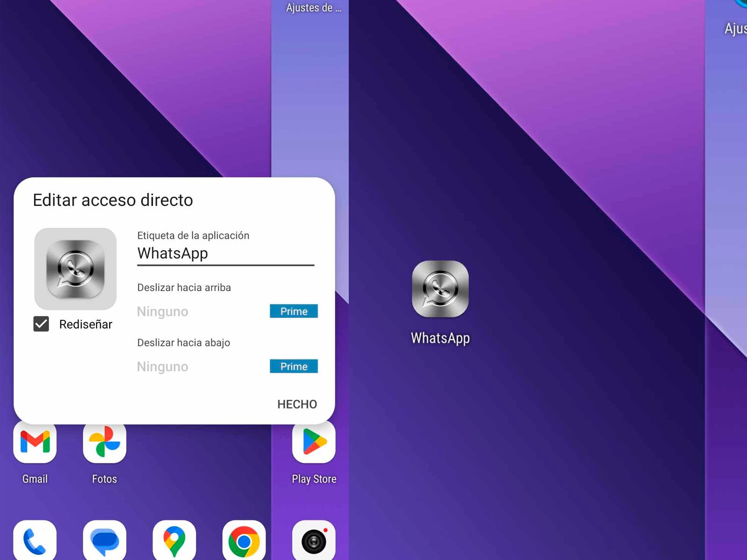Image resolution: width=747 pixels, height=560 pixels.
Task: Open the Camera app
Action: pos(314,539)
